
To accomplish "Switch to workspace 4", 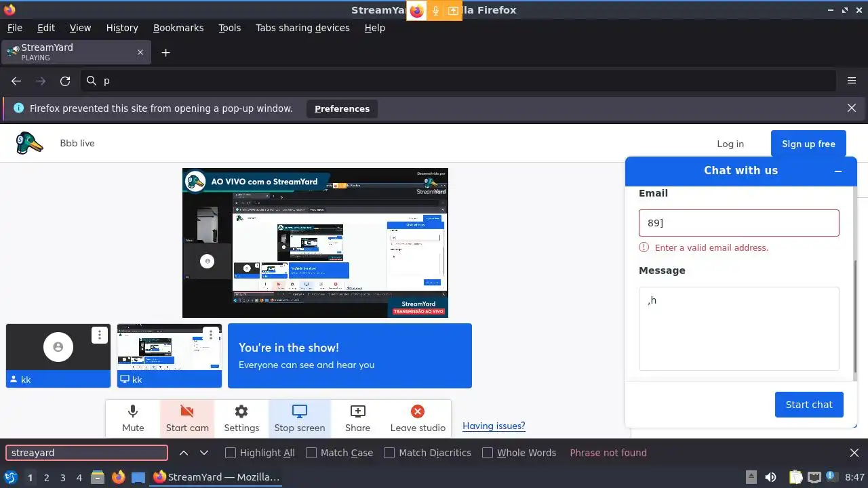I will click(x=79, y=478).
